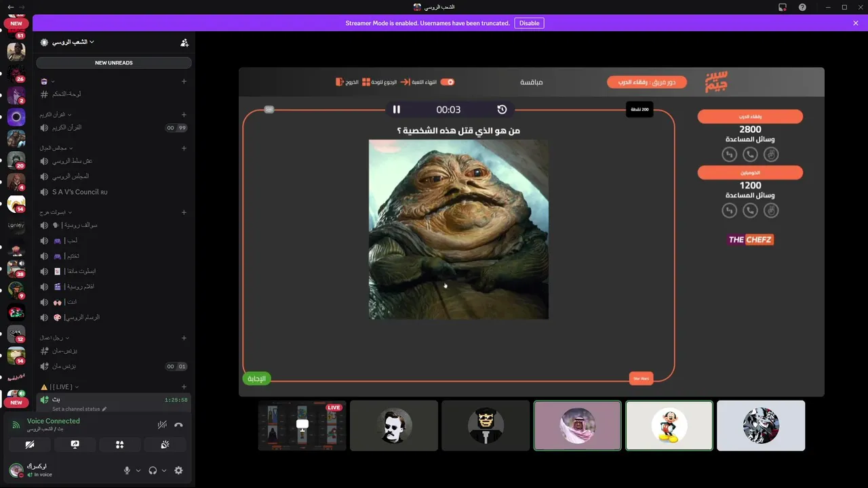Select Mickey Mouse participant tile
The width and height of the screenshot is (868, 488).
669,426
